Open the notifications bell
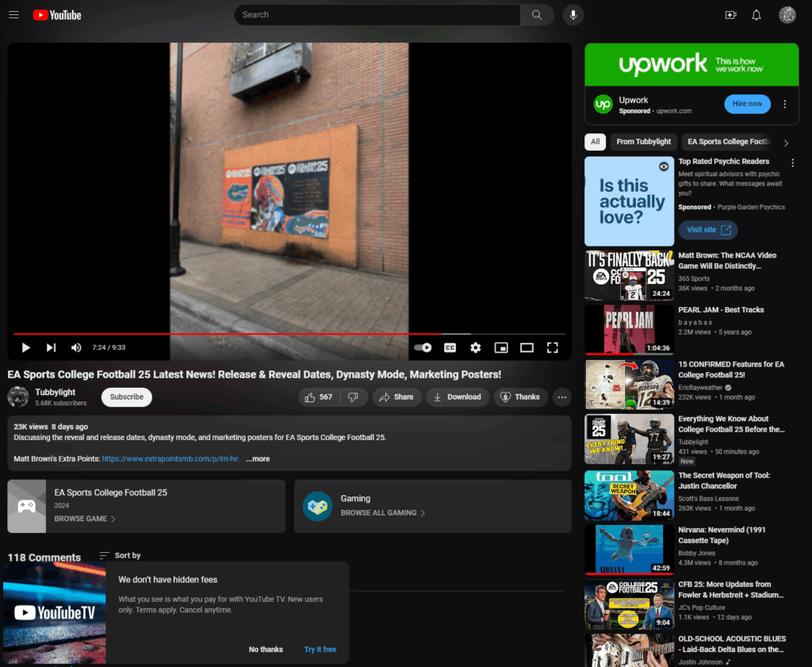This screenshot has height=667, width=812. coord(756,15)
